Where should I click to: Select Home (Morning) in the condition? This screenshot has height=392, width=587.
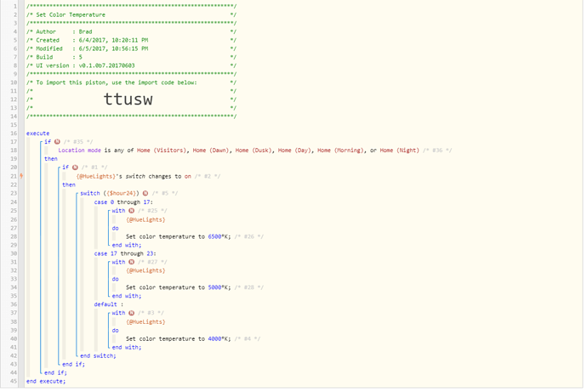[x=340, y=150]
